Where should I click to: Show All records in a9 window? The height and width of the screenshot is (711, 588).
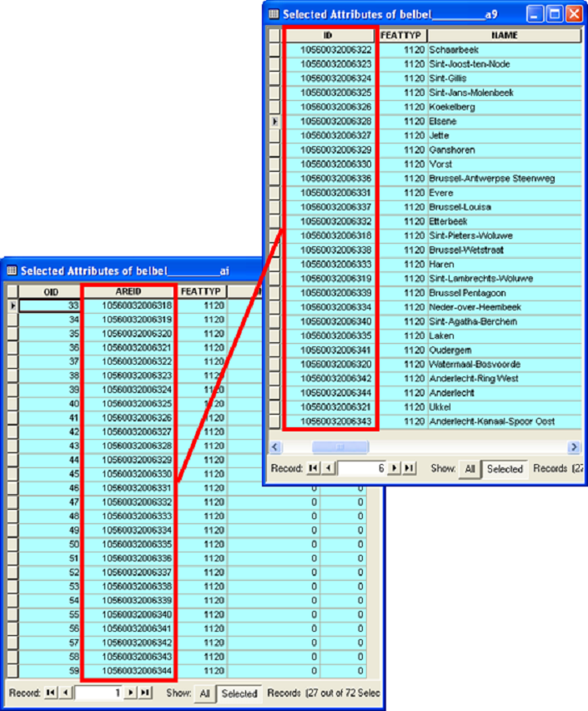click(470, 468)
